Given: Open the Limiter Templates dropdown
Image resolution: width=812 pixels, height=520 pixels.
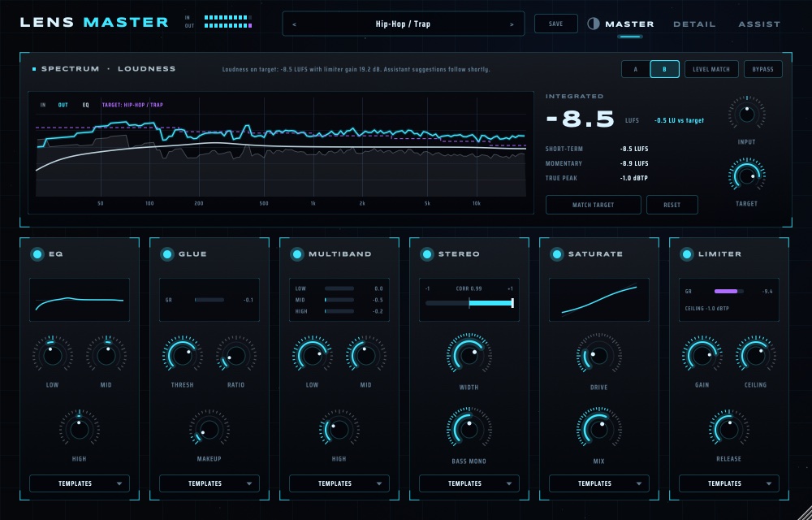Looking at the screenshot, I should (729, 483).
